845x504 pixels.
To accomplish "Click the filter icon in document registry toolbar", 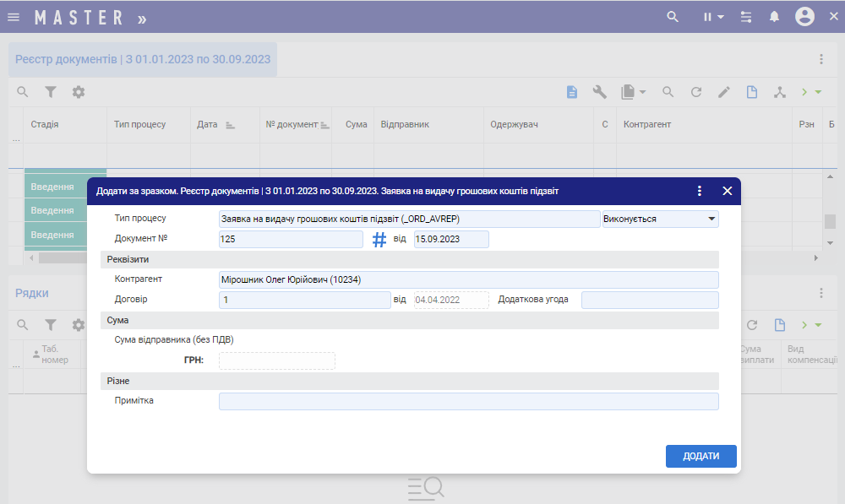I will point(51,92).
